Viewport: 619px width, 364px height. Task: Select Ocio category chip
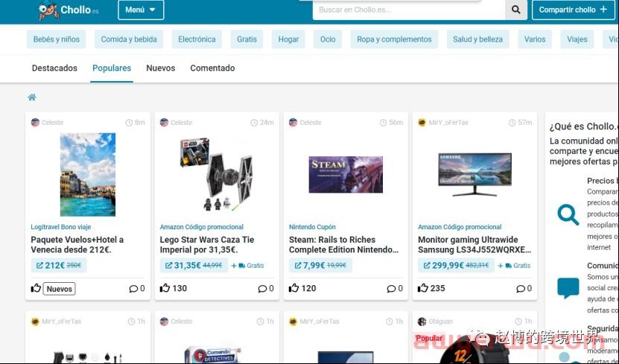(328, 39)
